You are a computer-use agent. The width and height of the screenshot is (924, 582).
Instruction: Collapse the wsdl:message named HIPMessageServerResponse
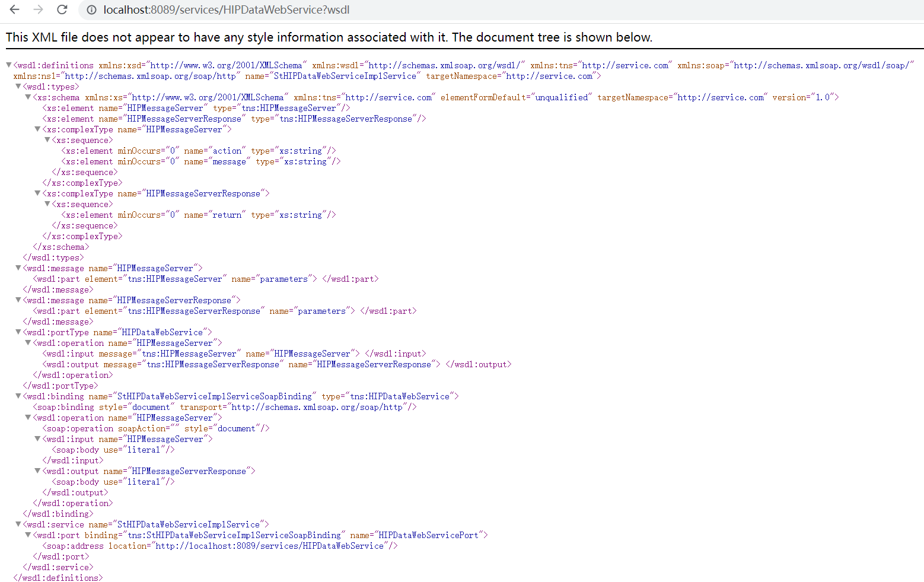18,300
